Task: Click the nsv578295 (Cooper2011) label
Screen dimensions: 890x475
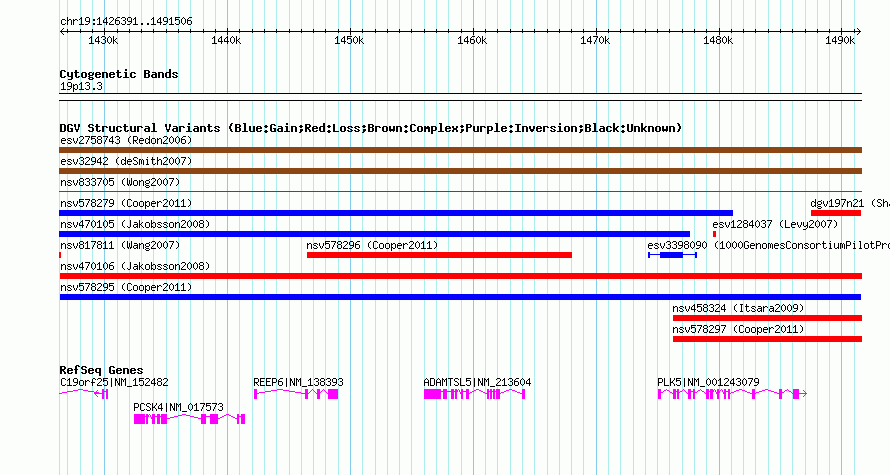Action: pos(126,288)
